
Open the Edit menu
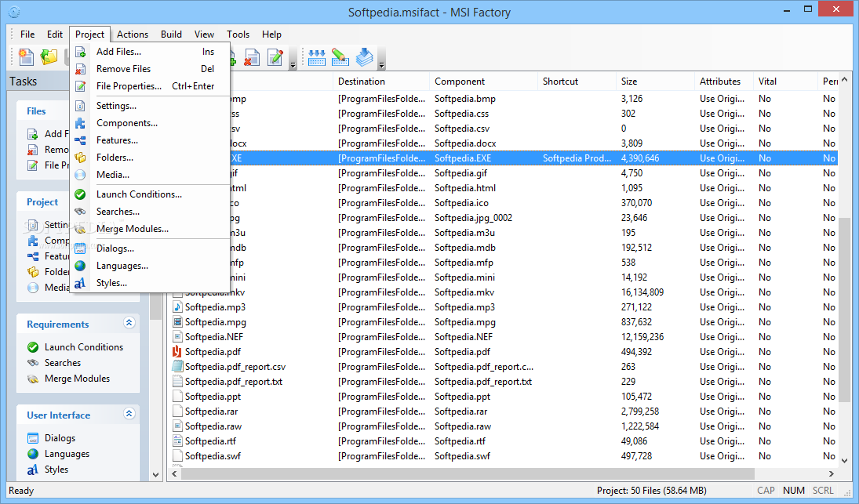click(x=55, y=34)
